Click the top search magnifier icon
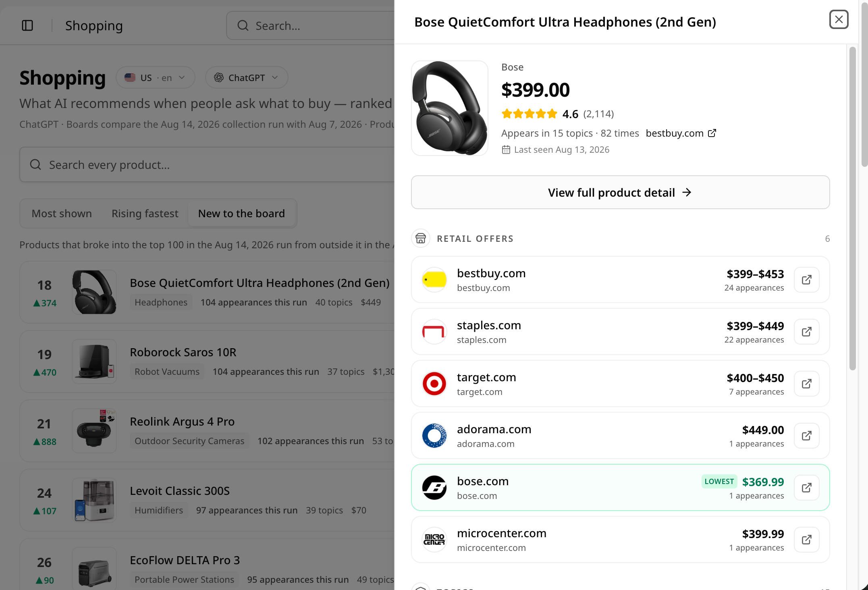Screen dimensions: 868x590 coord(243,26)
